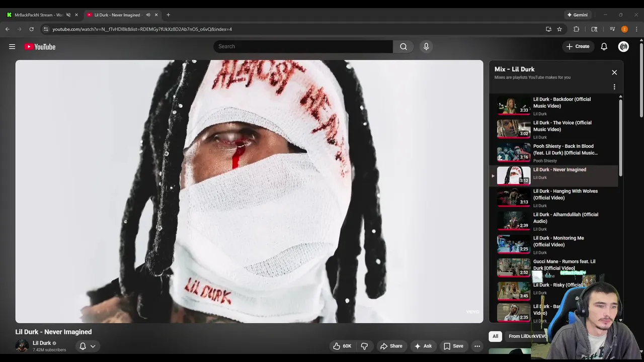Open a new browser tab
The image size is (644, 362).
(168, 15)
